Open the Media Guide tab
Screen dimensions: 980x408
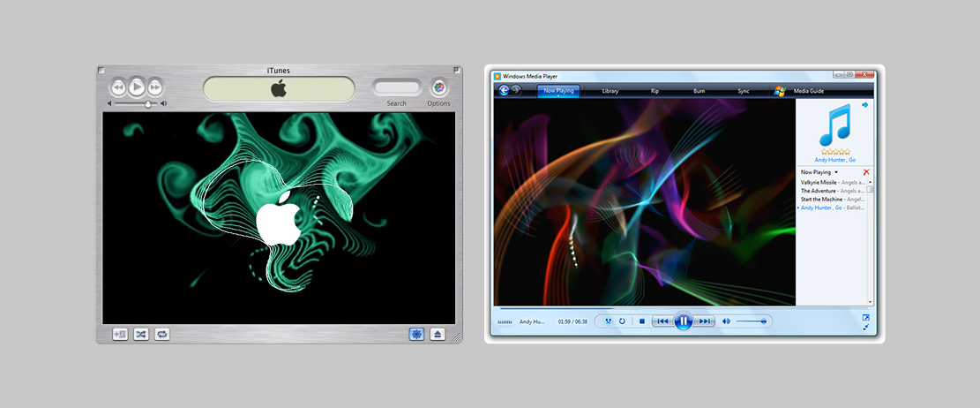[x=809, y=91]
